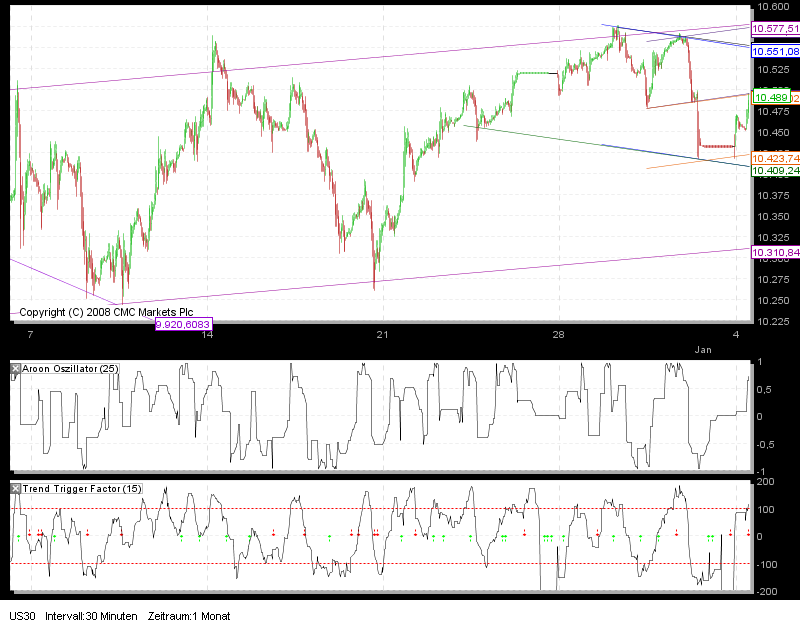Click the Copyright CMC Markets Plc text

pyautogui.click(x=108, y=312)
